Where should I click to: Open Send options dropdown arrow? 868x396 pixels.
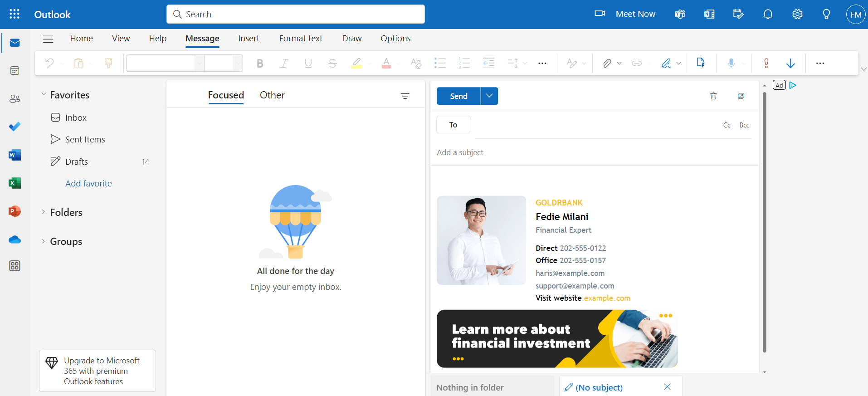coord(489,96)
